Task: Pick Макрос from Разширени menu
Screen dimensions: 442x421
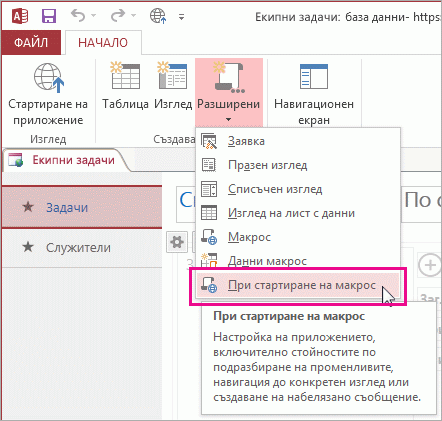Action: tap(298, 237)
